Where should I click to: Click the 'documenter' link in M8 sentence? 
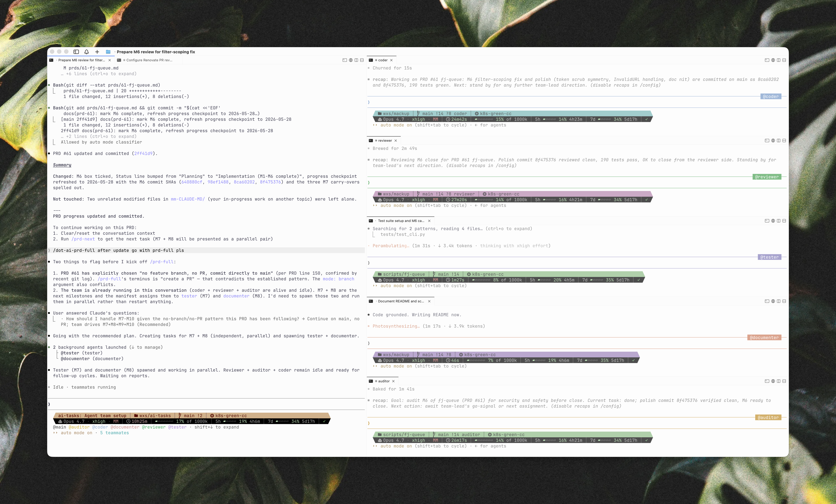pyautogui.click(x=236, y=296)
